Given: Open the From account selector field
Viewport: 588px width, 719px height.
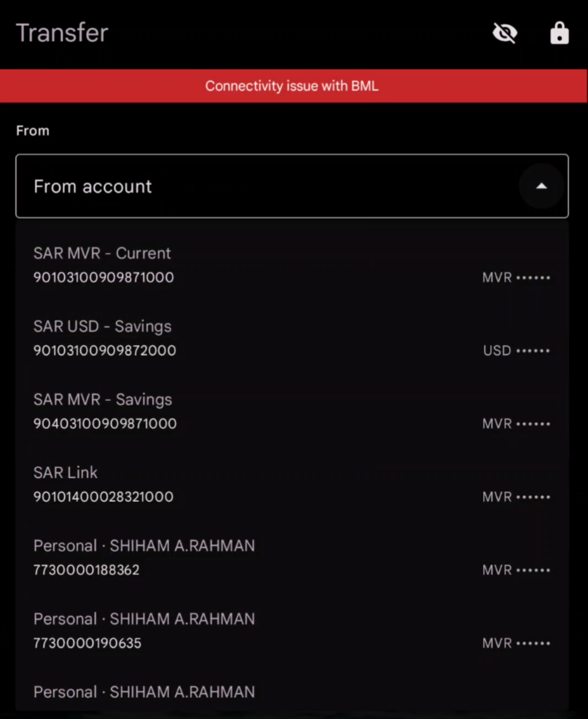Looking at the screenshot, I should pos(292,186).
